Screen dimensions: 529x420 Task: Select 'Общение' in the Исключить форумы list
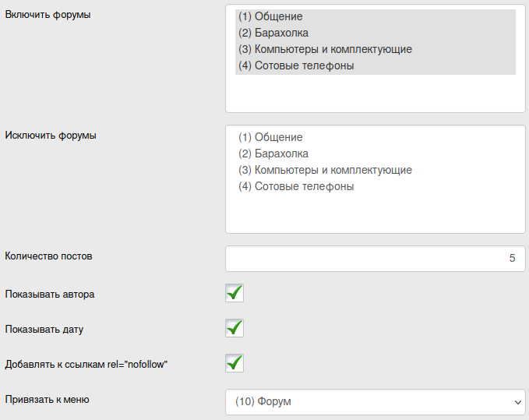[x=270, y=137]
